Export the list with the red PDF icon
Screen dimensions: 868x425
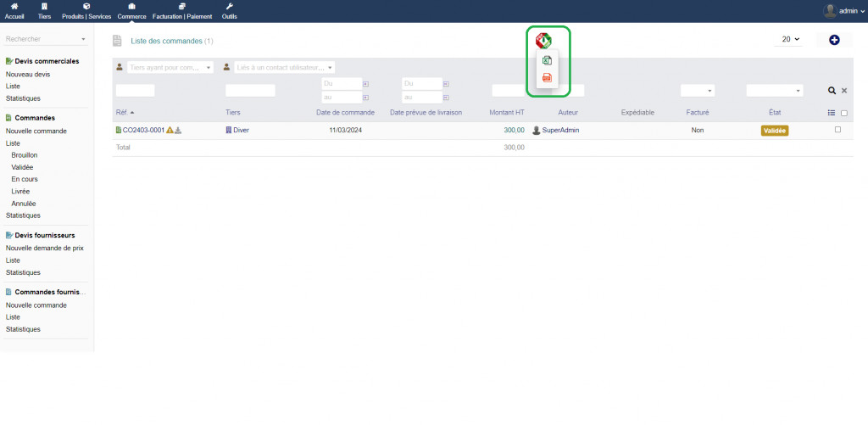coord(547,77)
